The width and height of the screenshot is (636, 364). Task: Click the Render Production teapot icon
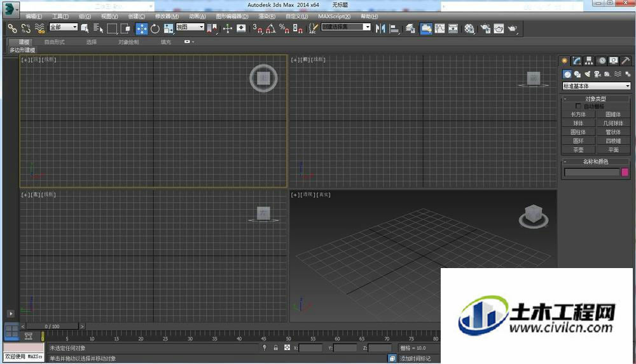(513, 29)
